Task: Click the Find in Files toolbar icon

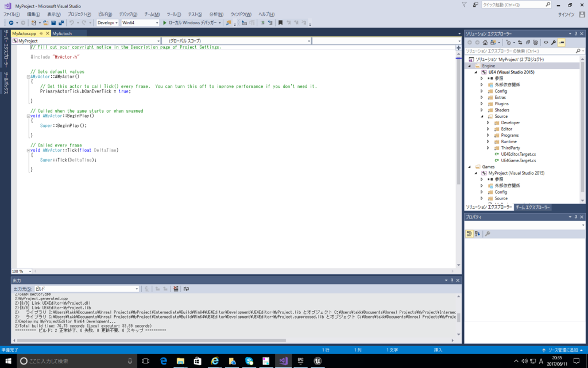Action: pyautogui.click(x=228, y=23)
